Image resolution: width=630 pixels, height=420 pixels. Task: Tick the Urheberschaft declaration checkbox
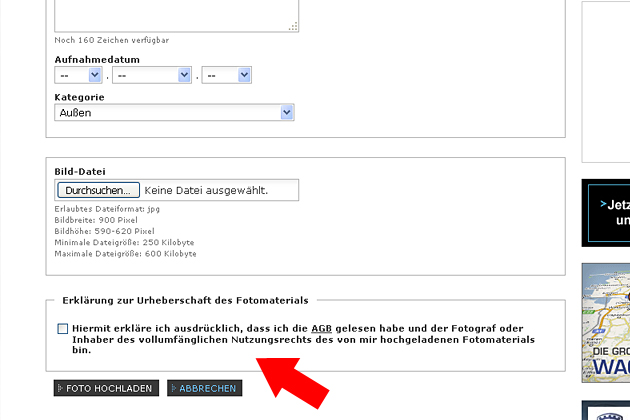[x=63, y=329]
